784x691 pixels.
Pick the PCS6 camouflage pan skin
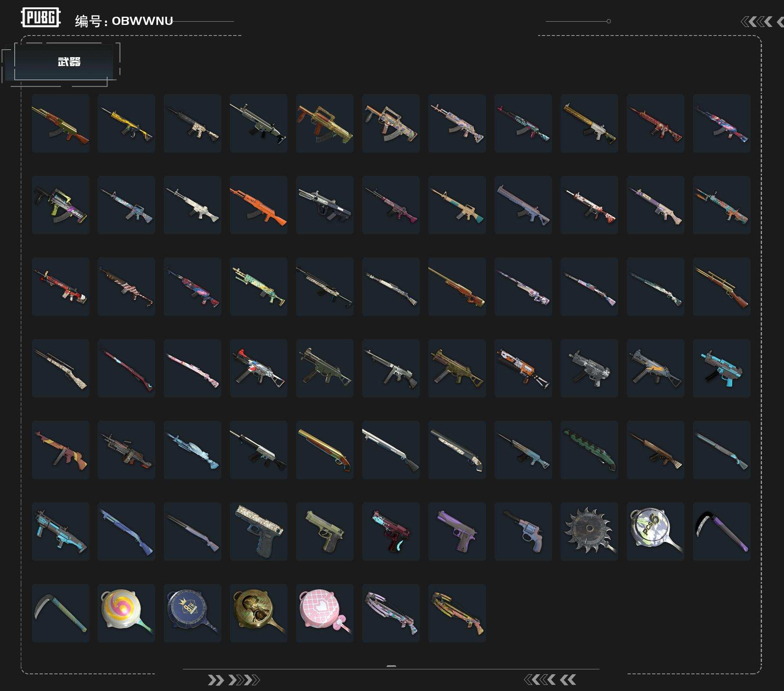655,531
